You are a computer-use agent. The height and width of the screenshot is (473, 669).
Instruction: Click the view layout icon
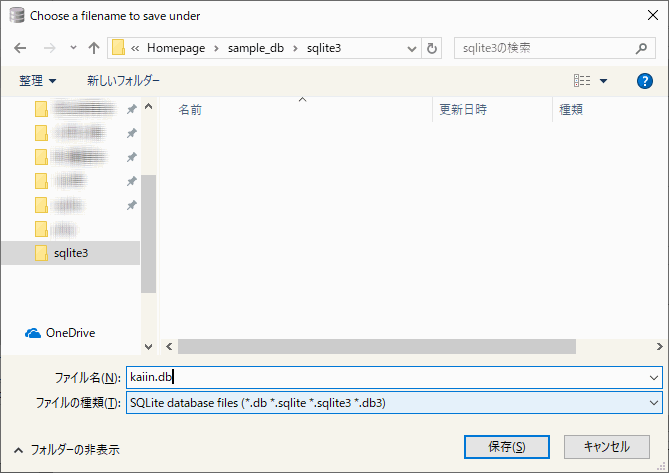tap(582, 80)
